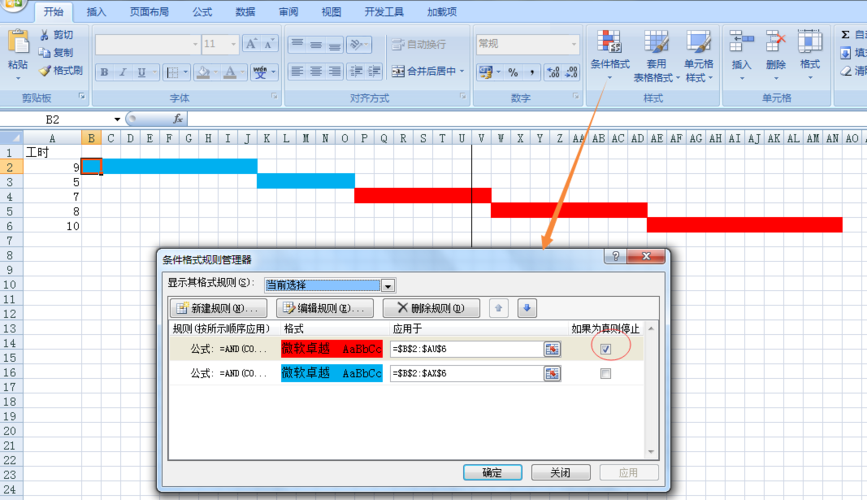
Task: Click the Comma Style button
Action: point(531,72)
